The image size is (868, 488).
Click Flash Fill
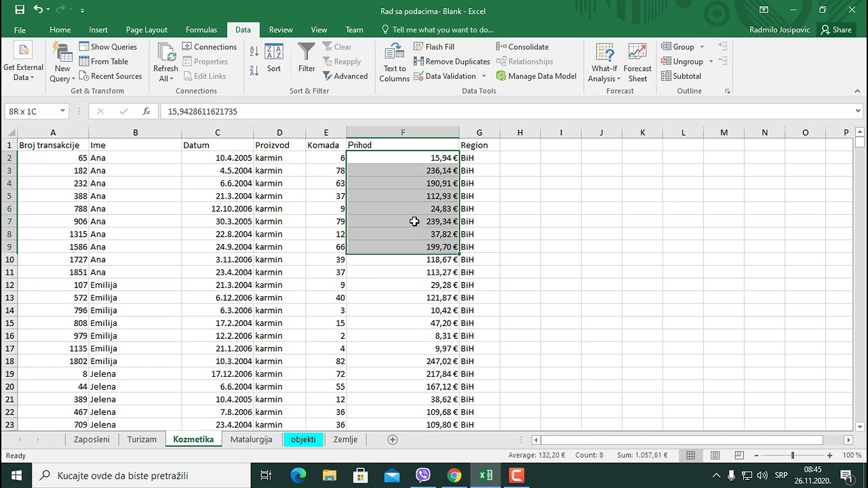point(434,47)
